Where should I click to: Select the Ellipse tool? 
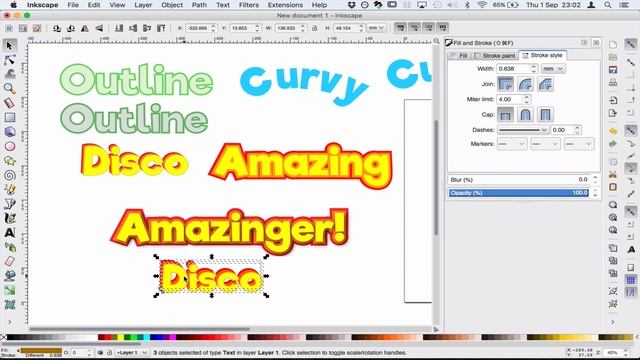click(x=10, y=146)
